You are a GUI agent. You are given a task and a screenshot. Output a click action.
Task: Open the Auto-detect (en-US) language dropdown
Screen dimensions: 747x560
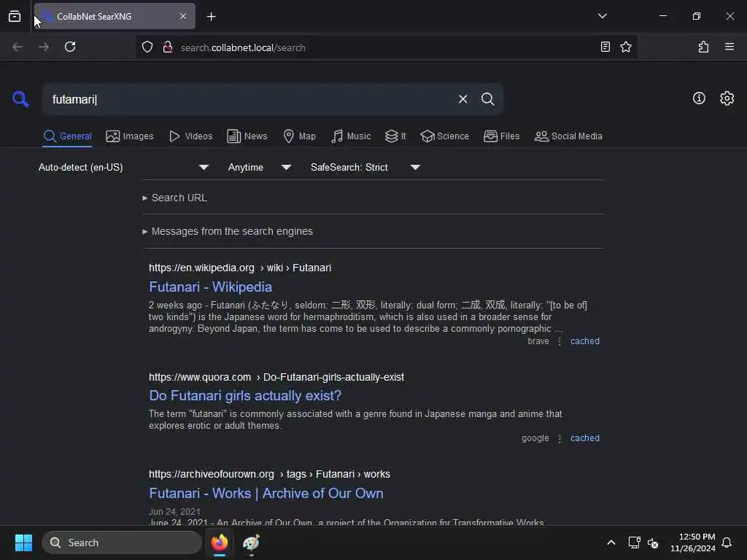tap(124, 167)
